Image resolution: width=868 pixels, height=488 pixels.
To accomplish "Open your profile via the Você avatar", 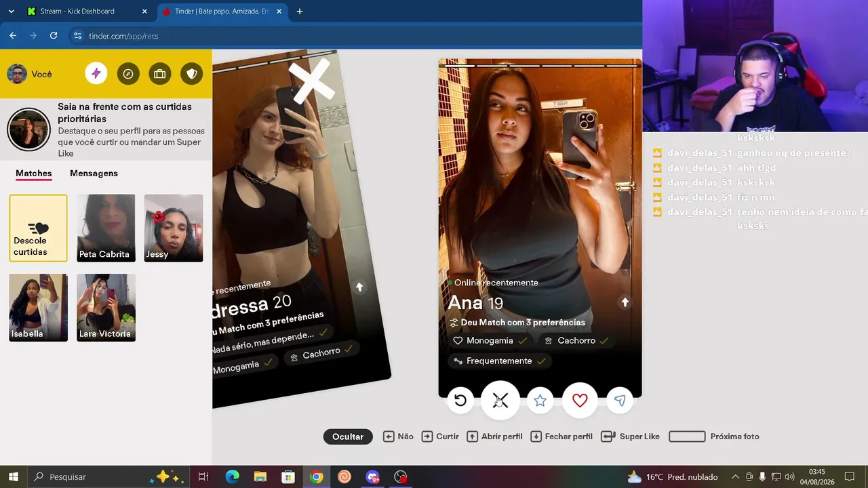I will pos(17,74).
